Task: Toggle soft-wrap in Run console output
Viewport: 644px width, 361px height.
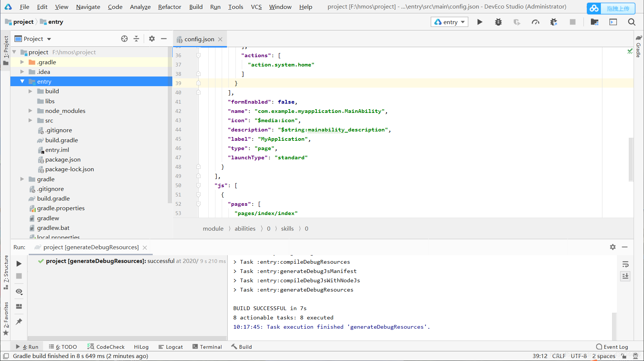Action: tap(625, 264)
